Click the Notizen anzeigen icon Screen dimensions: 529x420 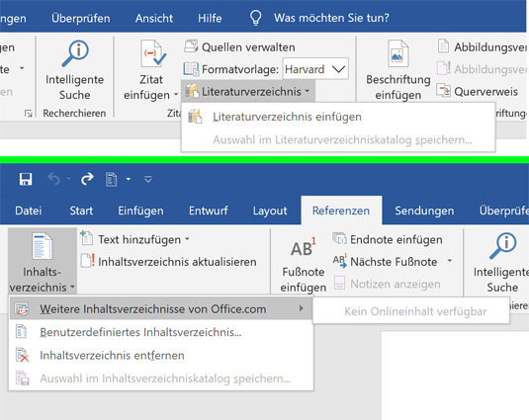coord(339,283)
